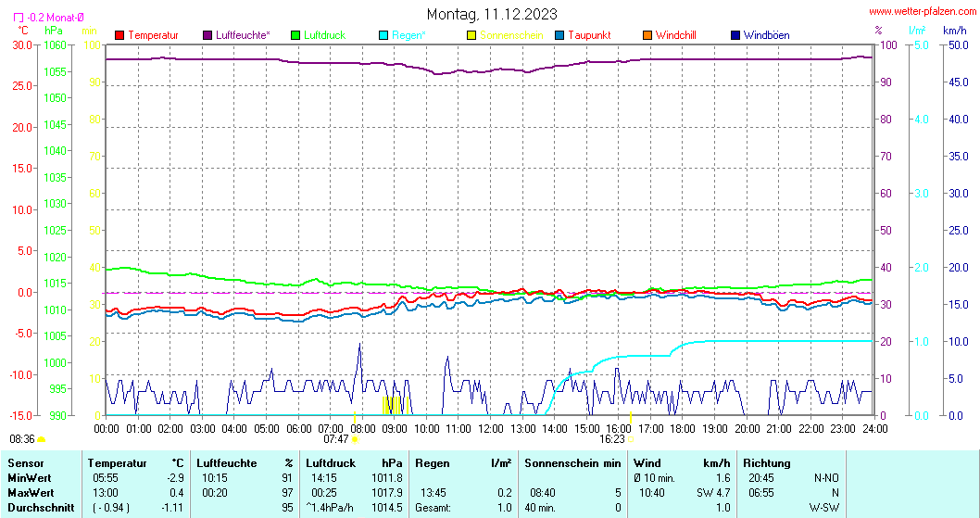
Task: Click the sunset icon beside 16:23
Action: tap(631, 439)
